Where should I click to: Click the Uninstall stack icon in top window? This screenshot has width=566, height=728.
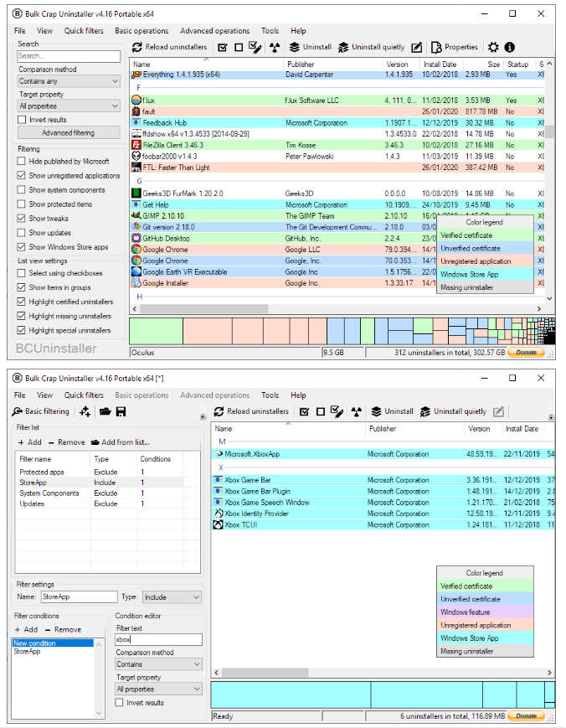tap(294, 48)
